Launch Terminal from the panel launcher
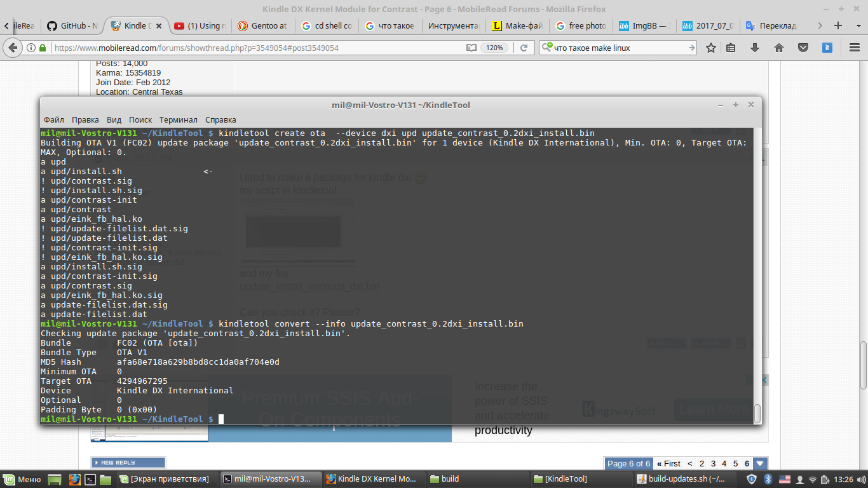This screenshot has width=868, height=488. point(90,479)
